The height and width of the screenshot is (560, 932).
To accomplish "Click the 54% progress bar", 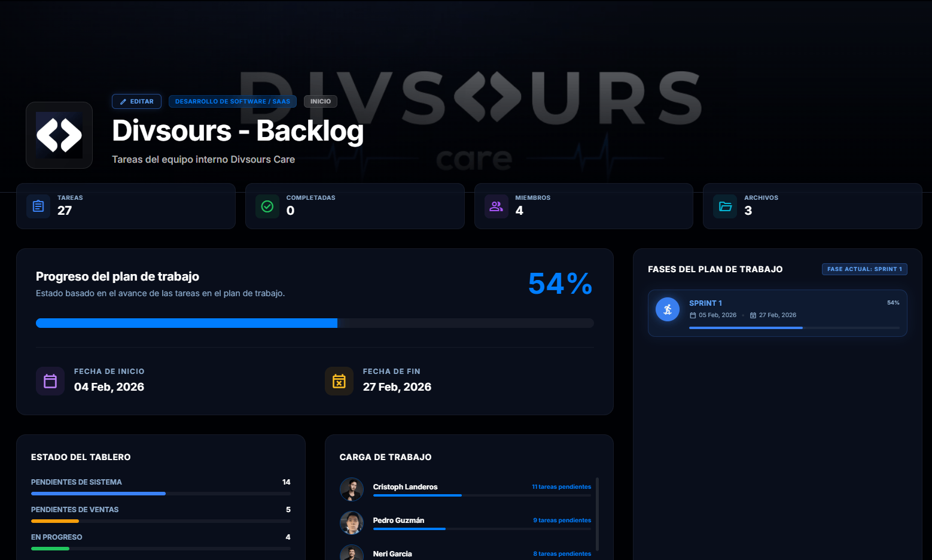I will [315, 322].
